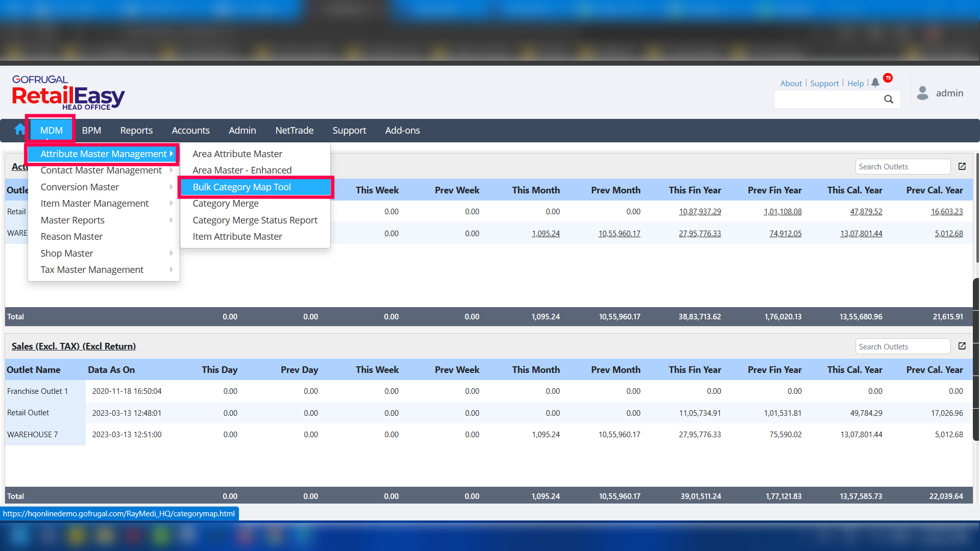Expand Contact Master Management submenu
The image size is (980, 551).
101,170
